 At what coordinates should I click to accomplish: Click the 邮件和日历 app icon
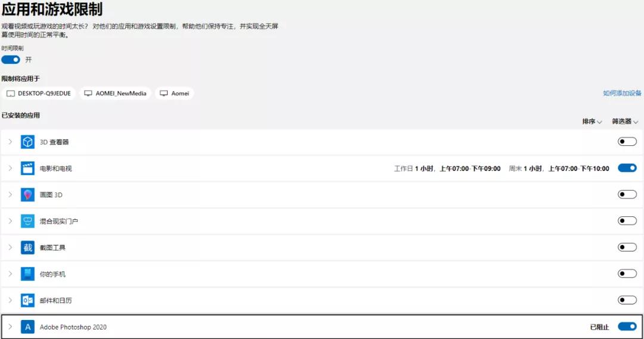pyautogui.click(x=27, y=300)
